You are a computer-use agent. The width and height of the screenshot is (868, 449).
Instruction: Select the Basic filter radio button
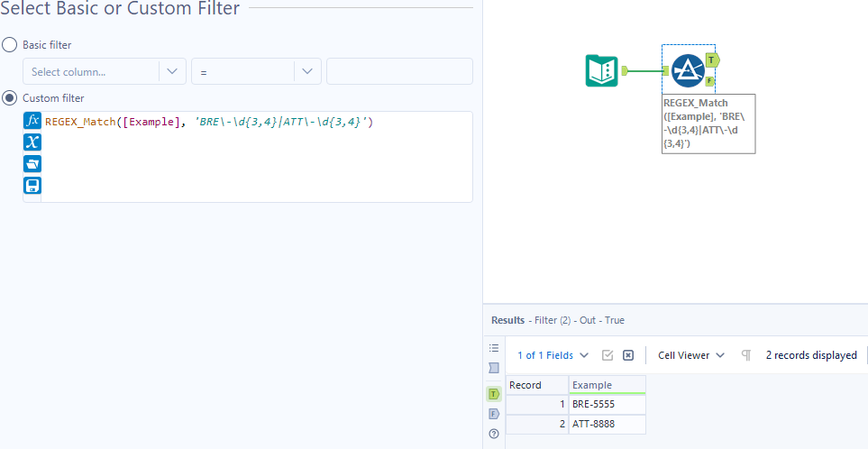[9, 45]
